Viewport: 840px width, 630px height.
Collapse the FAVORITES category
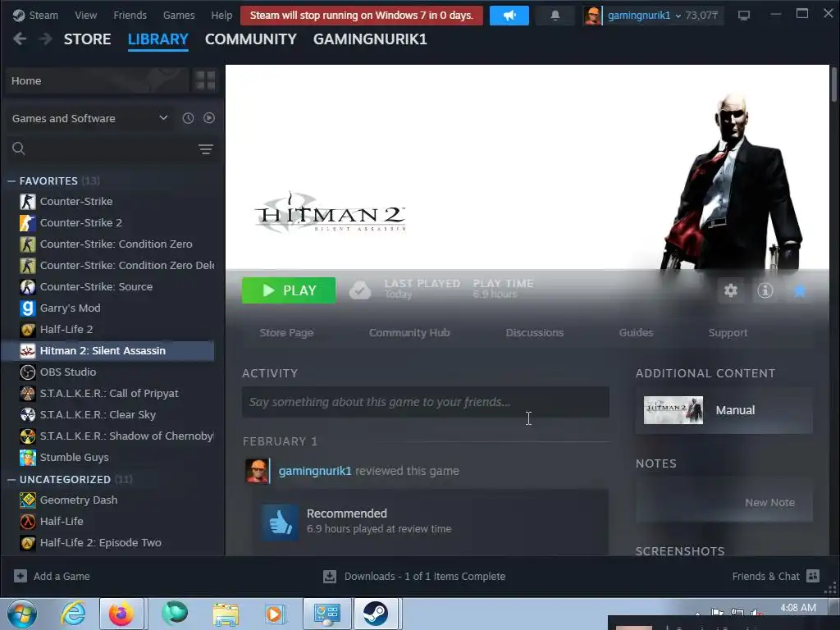tap(11, 181)
